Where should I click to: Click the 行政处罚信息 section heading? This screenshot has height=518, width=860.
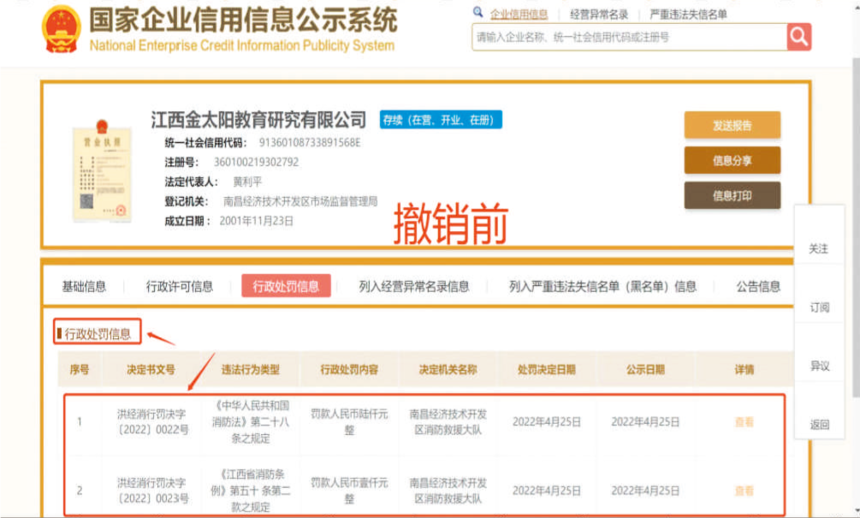[x=98, y=334]
